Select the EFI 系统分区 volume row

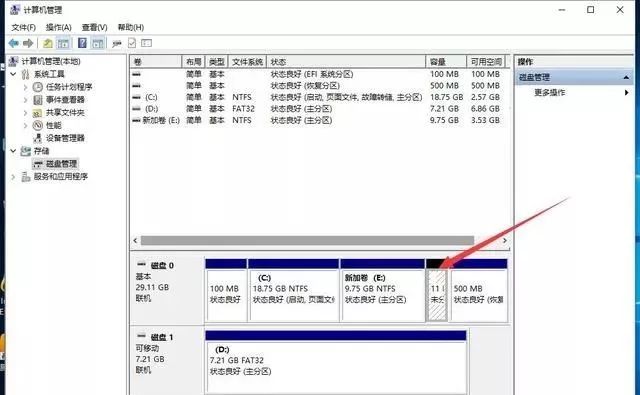[x=319, y=74]
